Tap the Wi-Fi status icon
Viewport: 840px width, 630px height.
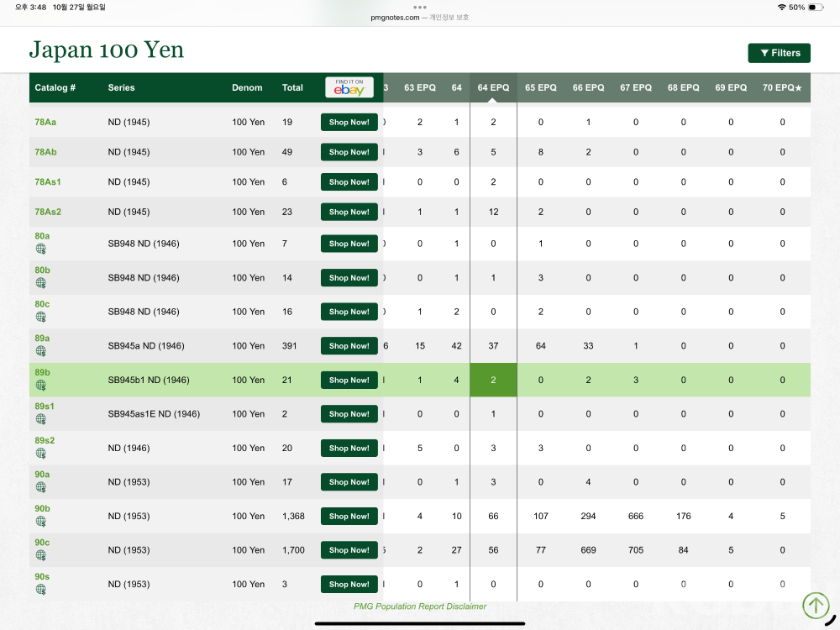point(781,7)
